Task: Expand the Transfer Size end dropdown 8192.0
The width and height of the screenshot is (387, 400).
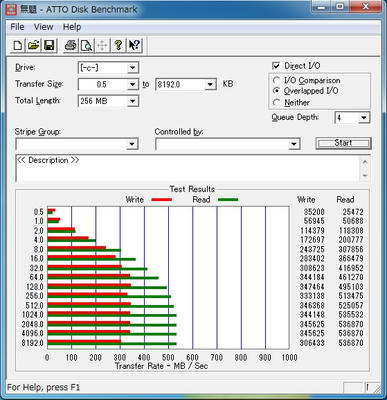Action: tap(210, 84)
